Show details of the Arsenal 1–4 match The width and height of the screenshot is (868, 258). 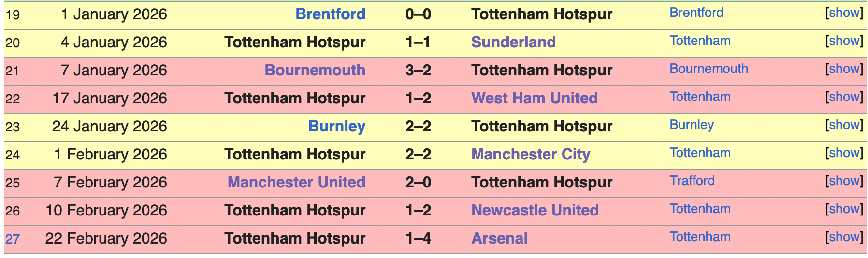click(844, 237)
